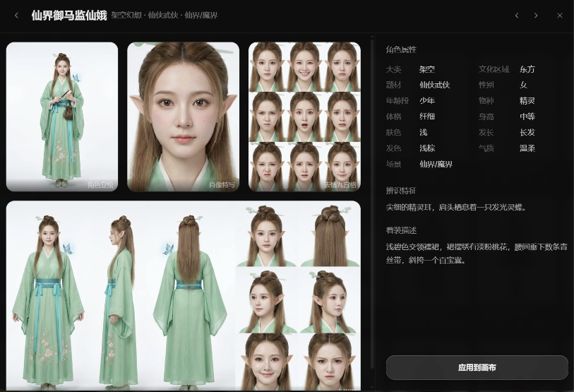Open the 肖像特写 portrait thumbnail
574x392 pixels.
pos(183,117)
